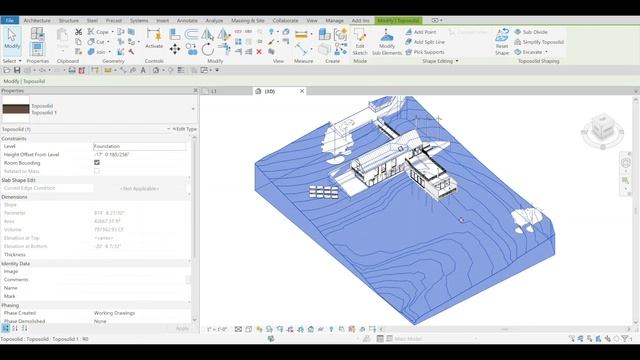Click the Apply button in Properties
The height and width of the screenshot is (360, 640).
click(182, 329)
